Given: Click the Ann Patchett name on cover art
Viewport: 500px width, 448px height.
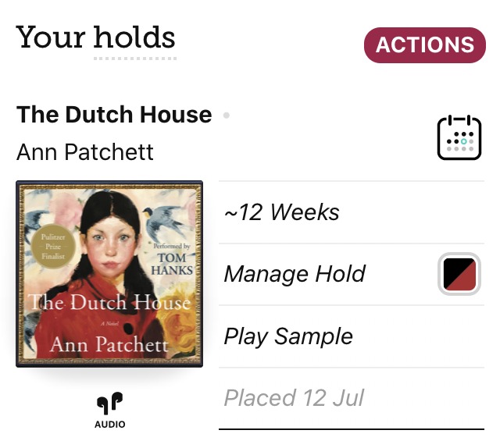Looking at the screenshot, I should tap(109, 344).
